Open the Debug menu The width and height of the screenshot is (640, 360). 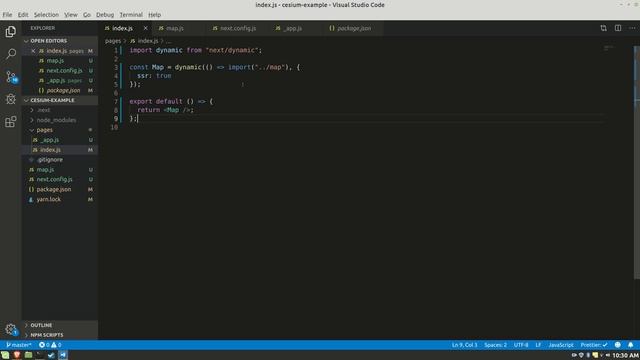click(x=105, y=15)
